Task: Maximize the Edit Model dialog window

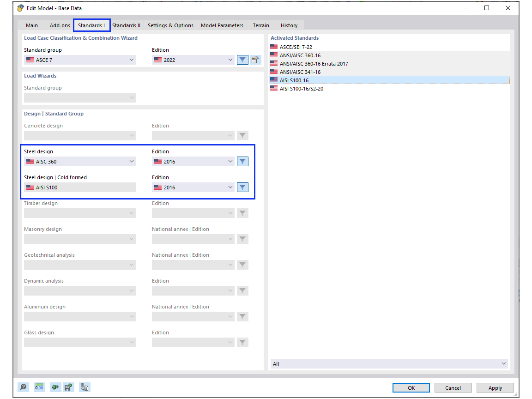Action: tap(487, 8)
